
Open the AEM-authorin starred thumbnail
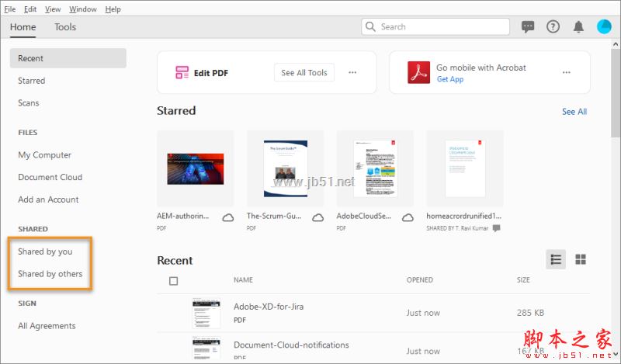coord(196,168)
